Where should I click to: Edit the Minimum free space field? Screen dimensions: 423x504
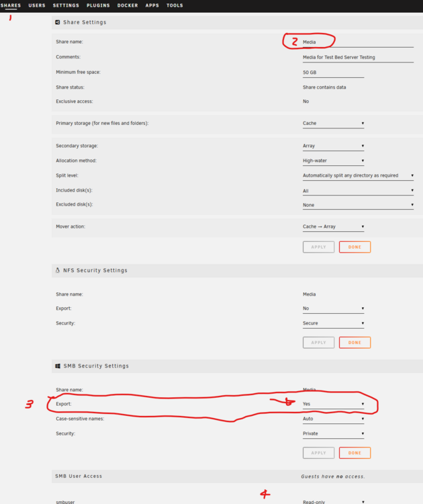(x=333, y=73)
